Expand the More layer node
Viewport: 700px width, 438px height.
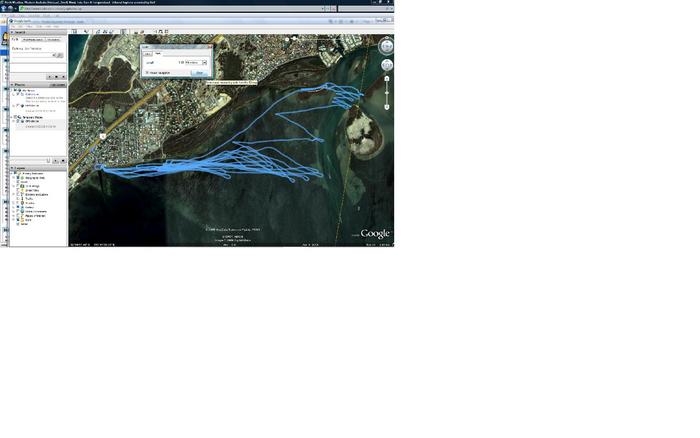tap(13, 220)
